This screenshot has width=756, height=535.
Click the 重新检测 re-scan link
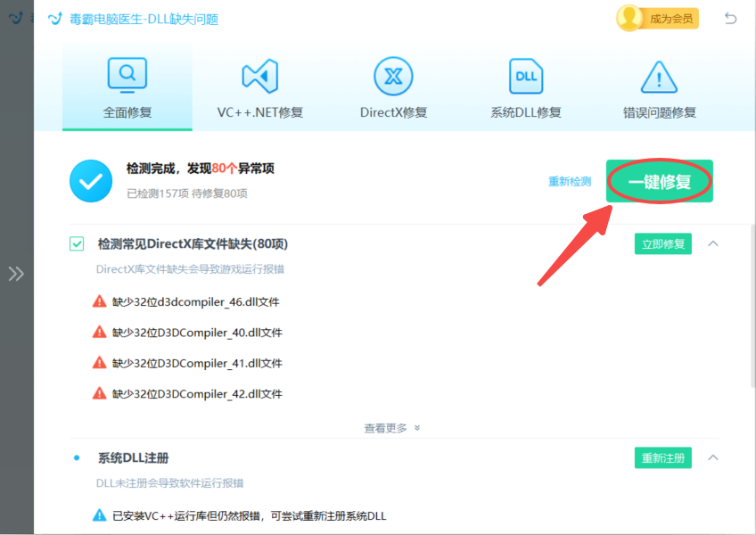(570, 181)
